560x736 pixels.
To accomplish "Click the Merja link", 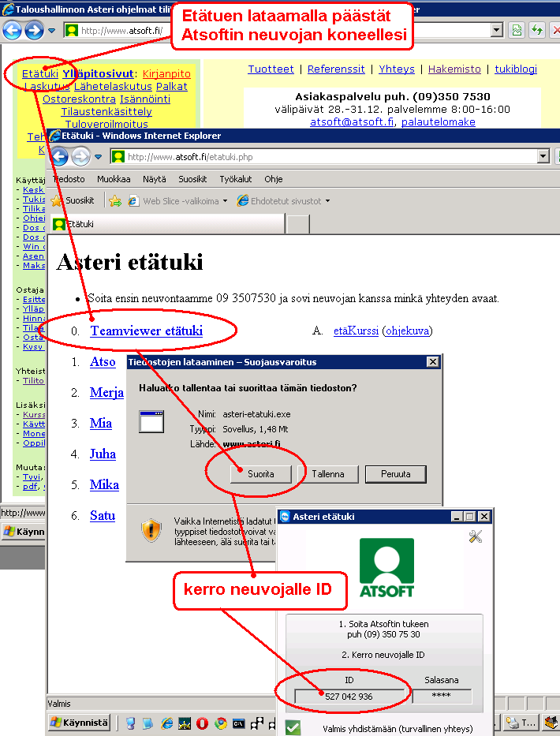I will pos(106,392).
